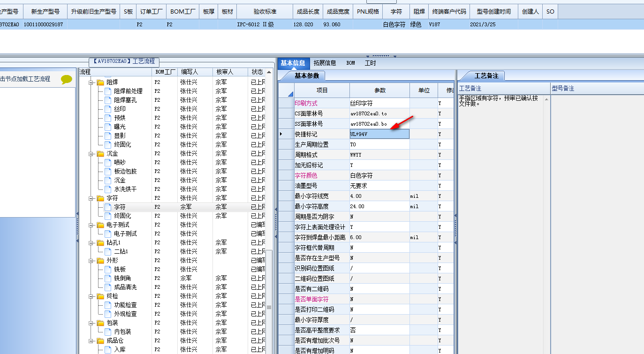Click the 入库 document icon
Viewport: 644px width, 354px height.
point(108,349)
